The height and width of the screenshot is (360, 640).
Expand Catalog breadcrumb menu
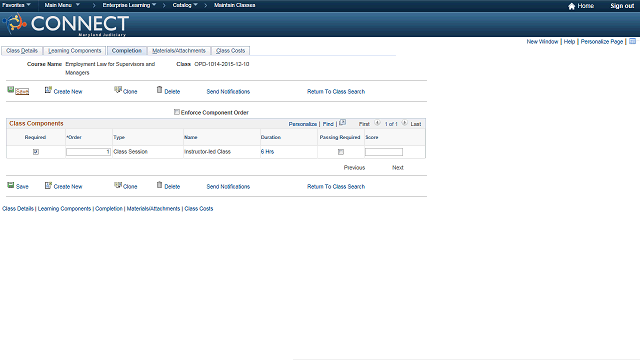(185, 5)
